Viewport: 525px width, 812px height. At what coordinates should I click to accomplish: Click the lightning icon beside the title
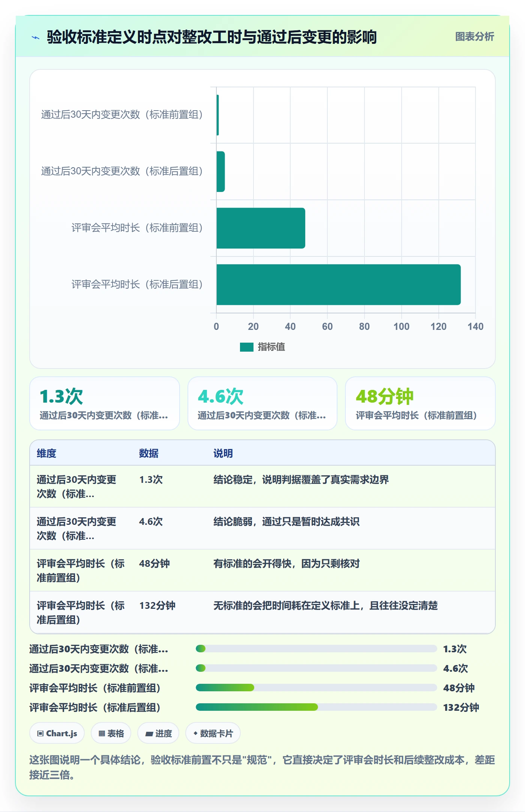point(36,37)
